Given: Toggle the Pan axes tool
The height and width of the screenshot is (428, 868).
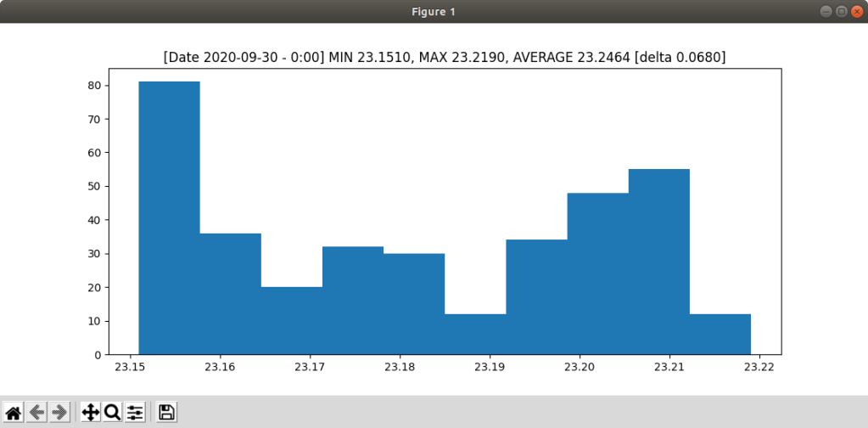Looking at the screenshot, I should tap(90, 413).
